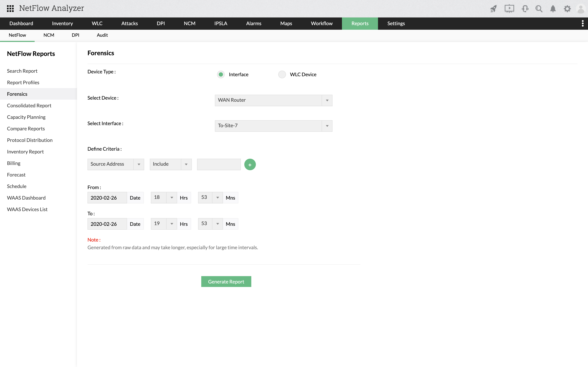Click the support headset icon

[x=525, y=9]
